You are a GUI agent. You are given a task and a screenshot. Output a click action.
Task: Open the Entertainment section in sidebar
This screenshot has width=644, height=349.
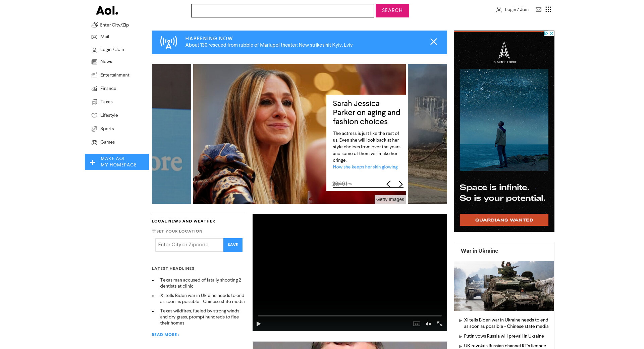coord(115,75)
